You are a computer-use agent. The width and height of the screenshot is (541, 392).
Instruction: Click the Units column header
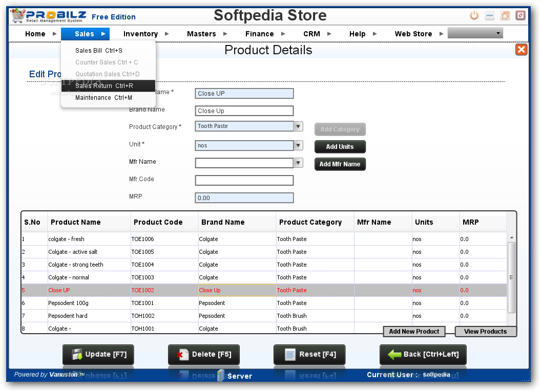coord(436,222)
